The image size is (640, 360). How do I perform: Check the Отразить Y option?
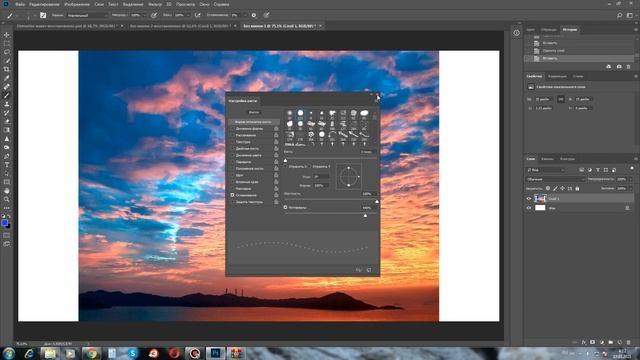(x=310, y=167)
